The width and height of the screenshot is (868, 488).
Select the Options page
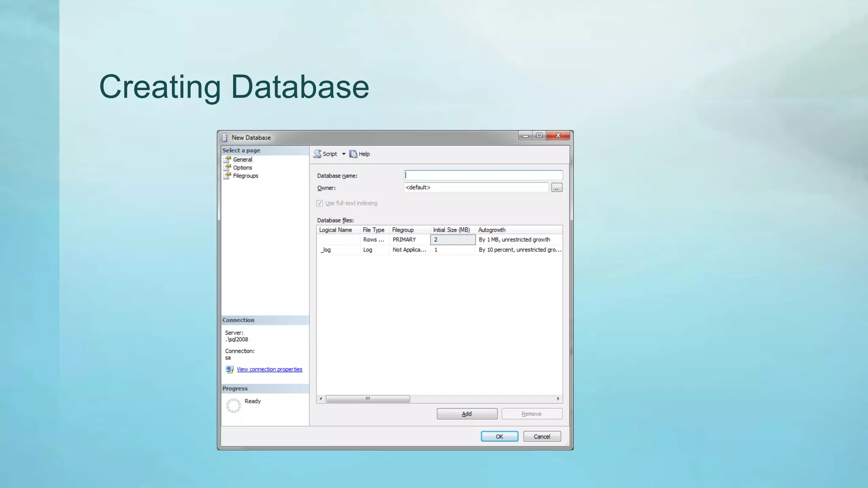pyautogui.click(x=242, y=168)
